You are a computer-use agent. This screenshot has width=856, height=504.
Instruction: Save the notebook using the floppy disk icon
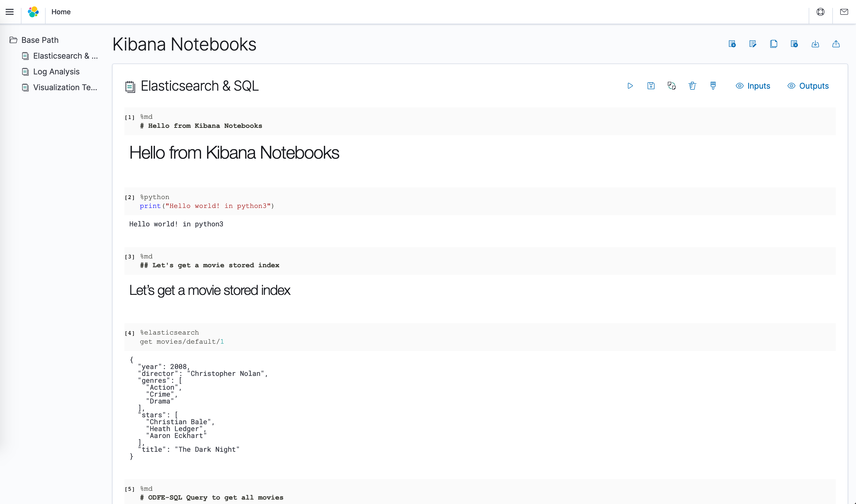coord(651,86)
